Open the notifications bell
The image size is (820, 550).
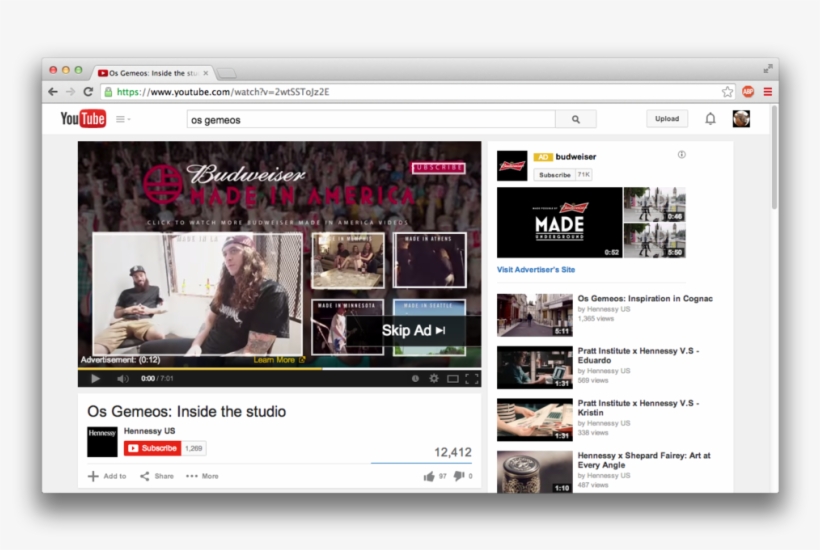coord(710,119)
